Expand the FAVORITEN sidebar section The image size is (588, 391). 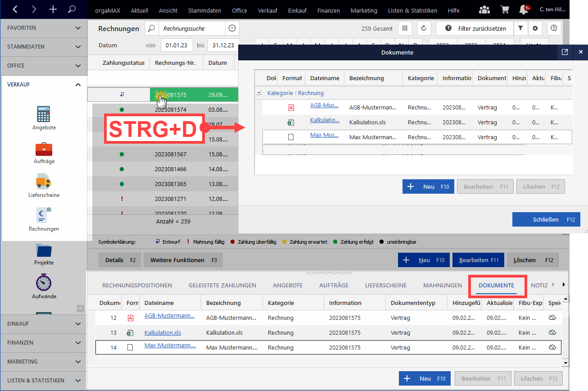tap(43, 28)
